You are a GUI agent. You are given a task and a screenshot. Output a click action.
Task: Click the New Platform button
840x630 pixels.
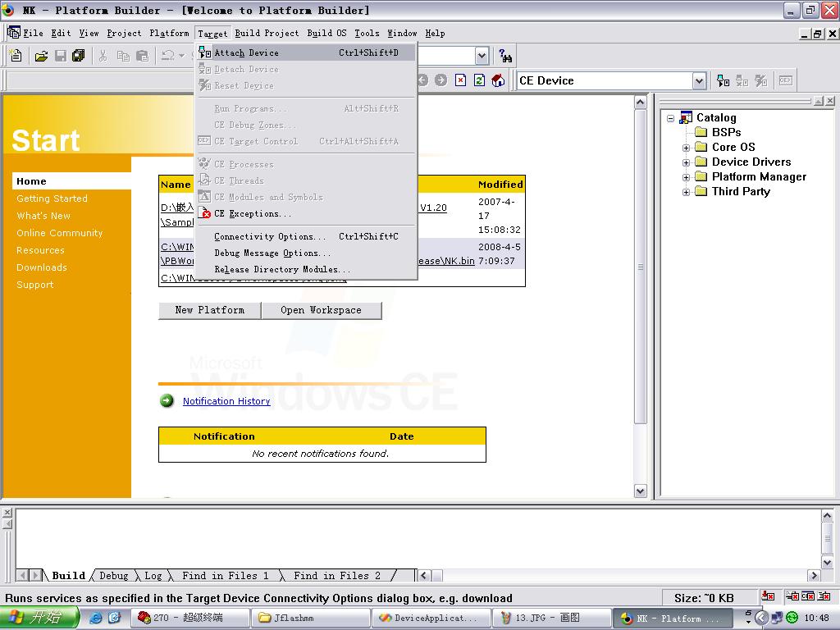tap(209, 310)
